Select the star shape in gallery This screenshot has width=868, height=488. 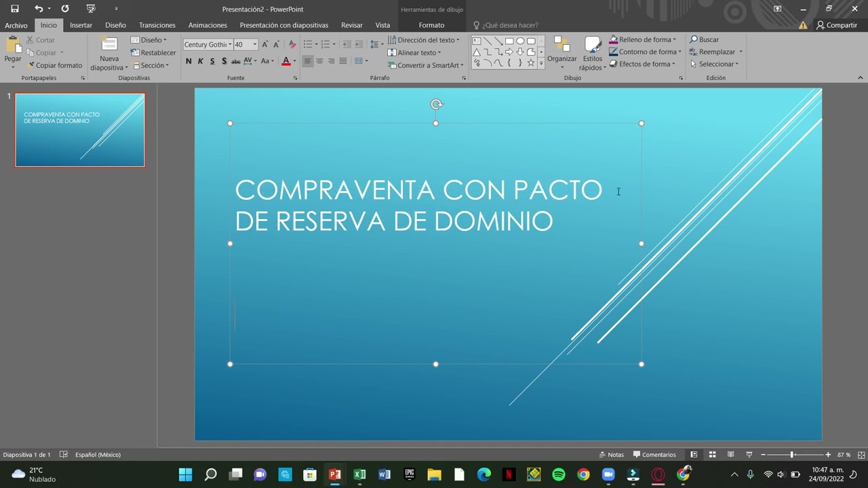pos(531,62)
